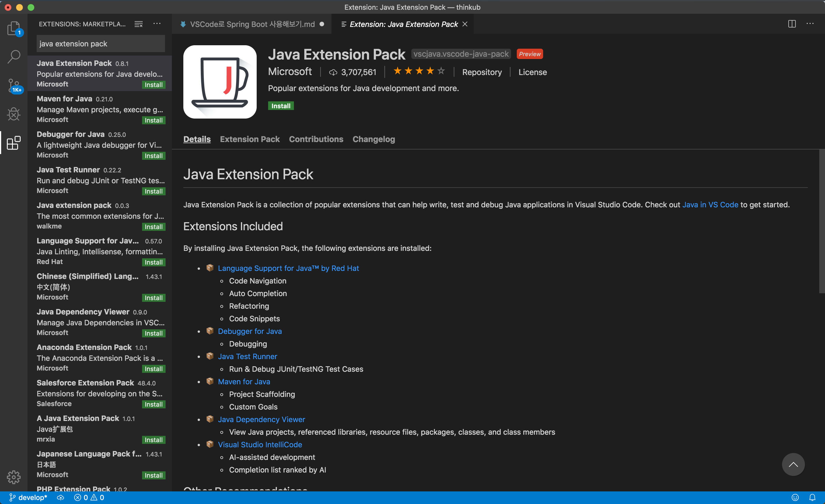This screenshot has width=825, height=504.
Task: Click the package icon next to Debugger for Java
Action: pyautogui.click(x=210, y=331)
